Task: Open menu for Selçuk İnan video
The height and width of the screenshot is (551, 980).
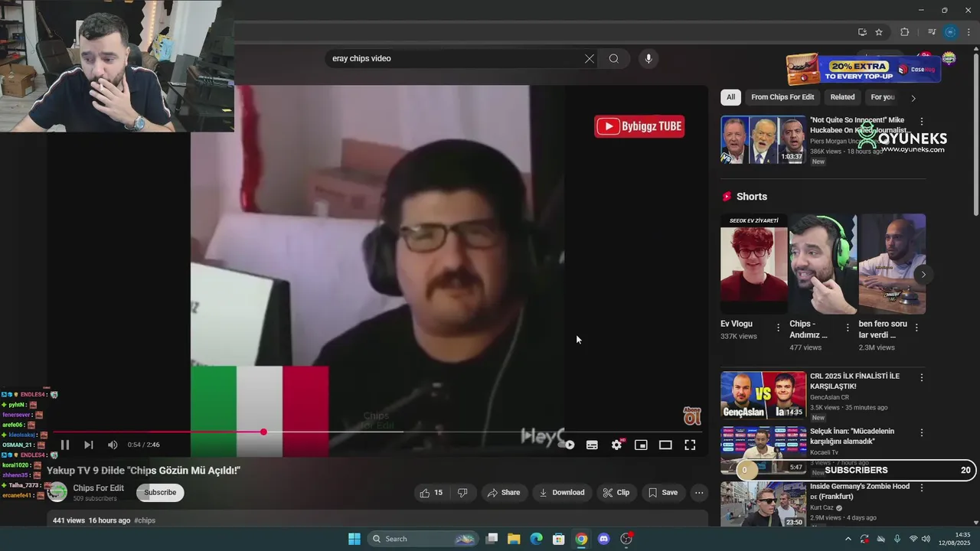Action: coord(922,432)
